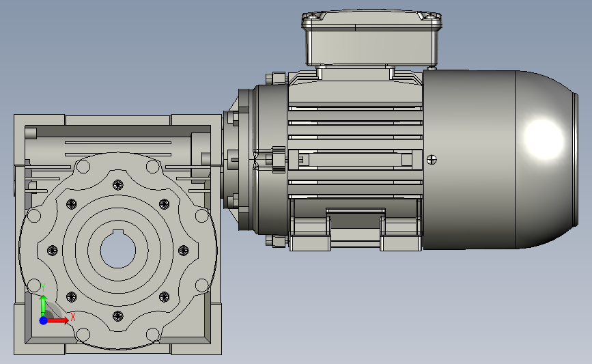The image size is (592, 364).
Task: Select the motor nameplate rectangle on housing
Action: pyautogui.click(x=355, y=159)
